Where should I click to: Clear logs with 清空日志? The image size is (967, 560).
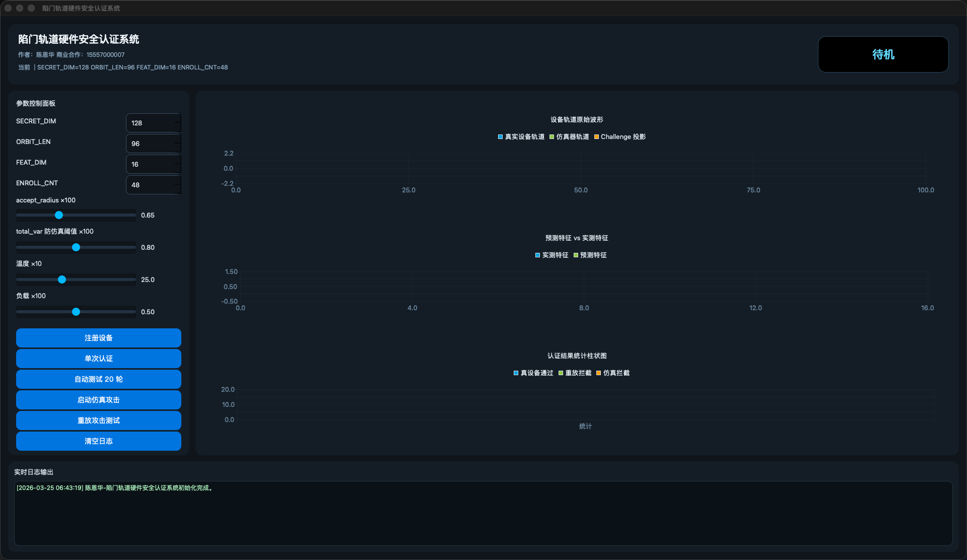pos(99,441)
